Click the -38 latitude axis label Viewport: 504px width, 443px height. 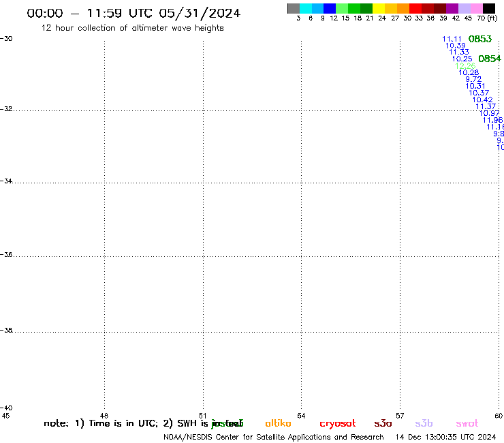tap(6, 331)
